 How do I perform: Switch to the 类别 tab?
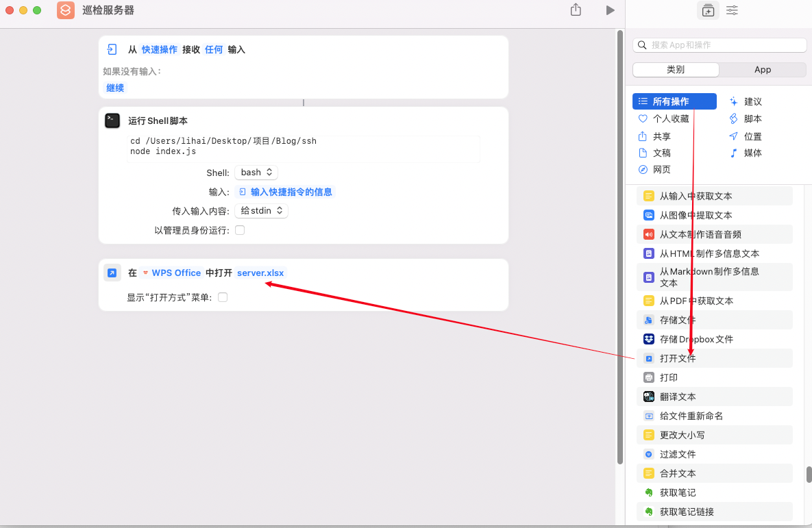[676, 69]
